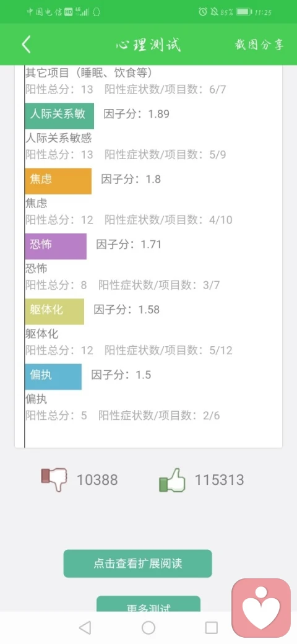Click 截图分享 in the header
297x644 pixels.
259,45
